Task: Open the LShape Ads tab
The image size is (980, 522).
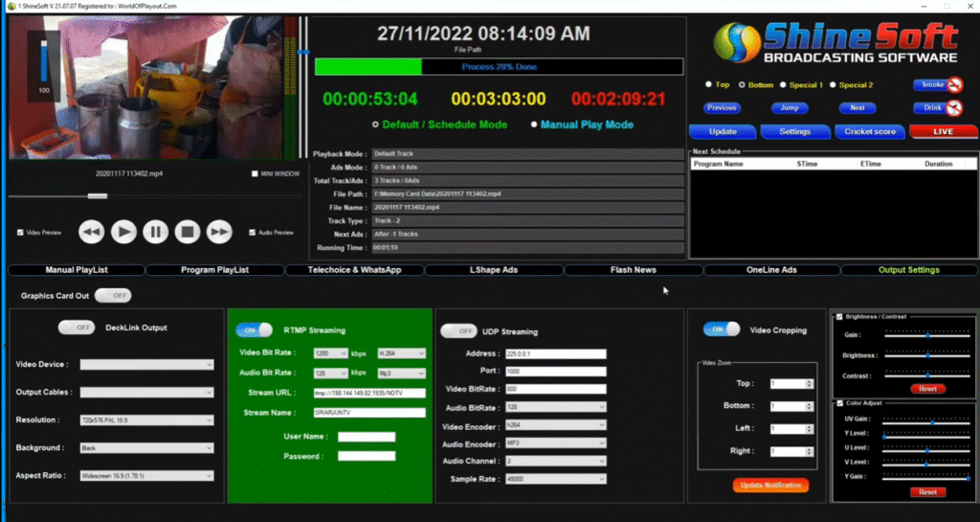Action: click(493, 270)
